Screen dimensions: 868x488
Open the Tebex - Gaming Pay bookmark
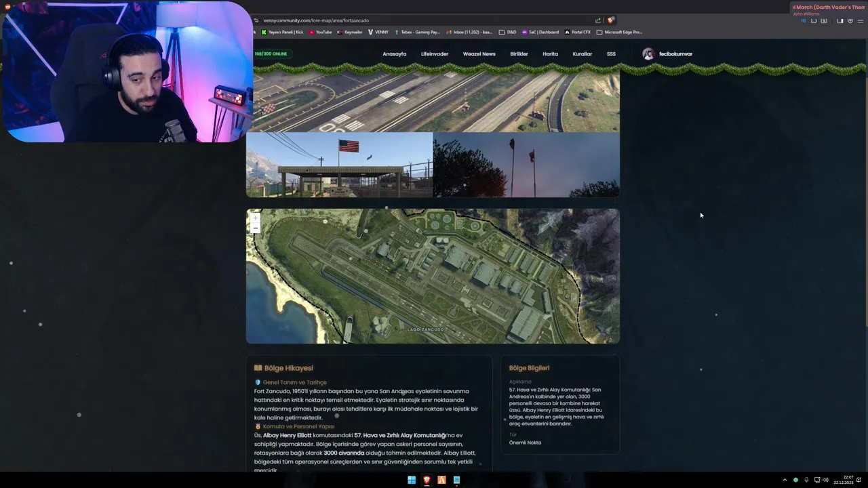click(417, 32)
